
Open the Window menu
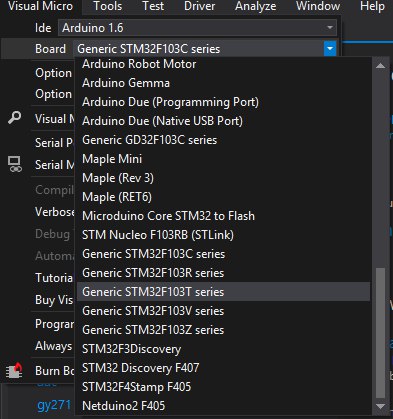pyautogui.click(x=318, y=6)
